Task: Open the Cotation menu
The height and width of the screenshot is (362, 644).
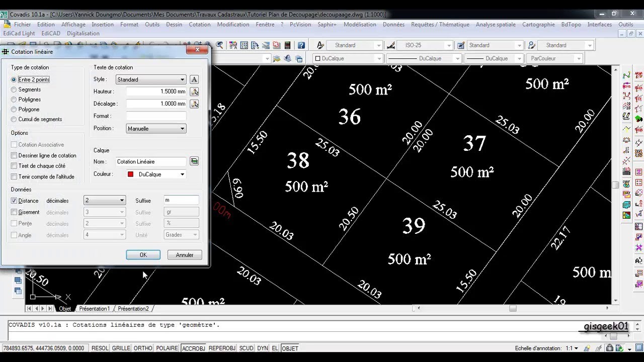Action: 200,24
